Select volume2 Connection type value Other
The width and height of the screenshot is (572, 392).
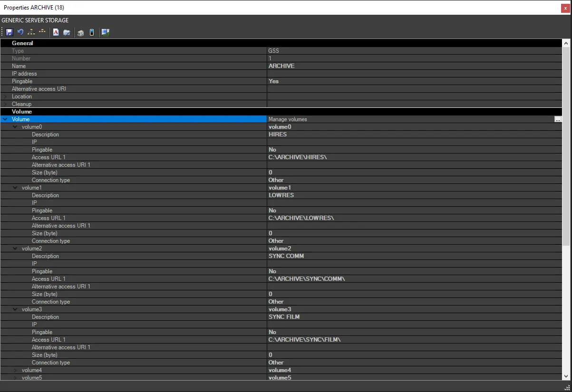[276, 302]
